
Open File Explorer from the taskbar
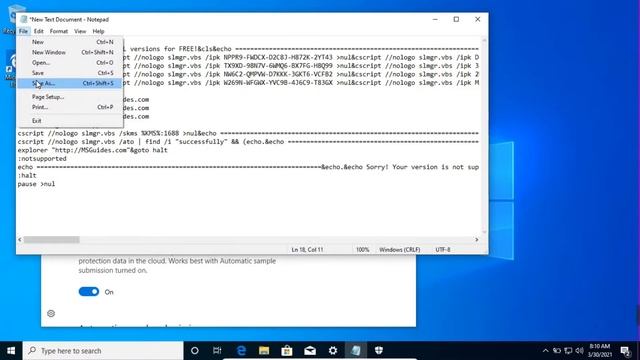(264, 351)
